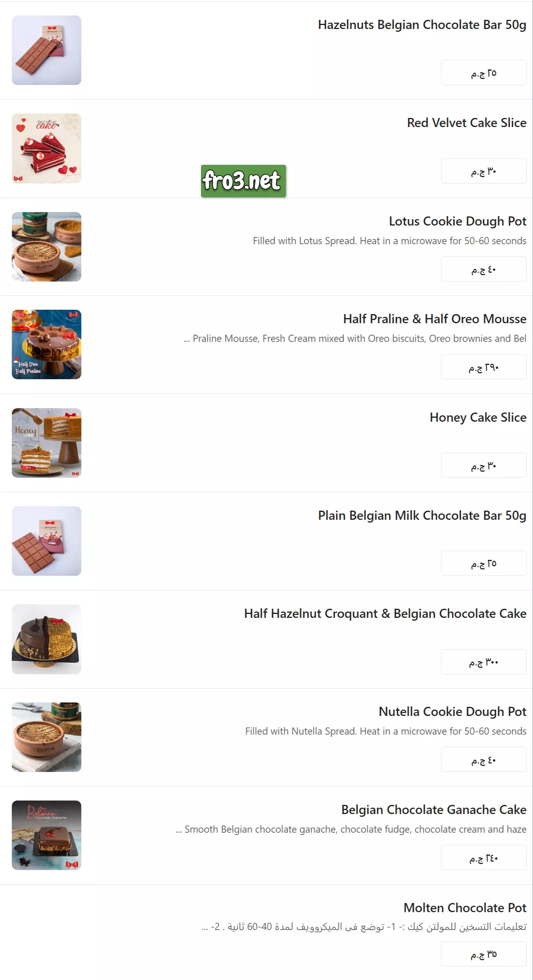This screenshot has width=533, height=980.
Task: Click the Red Velvet Cake Slice image
Action: tap(46, 149)
